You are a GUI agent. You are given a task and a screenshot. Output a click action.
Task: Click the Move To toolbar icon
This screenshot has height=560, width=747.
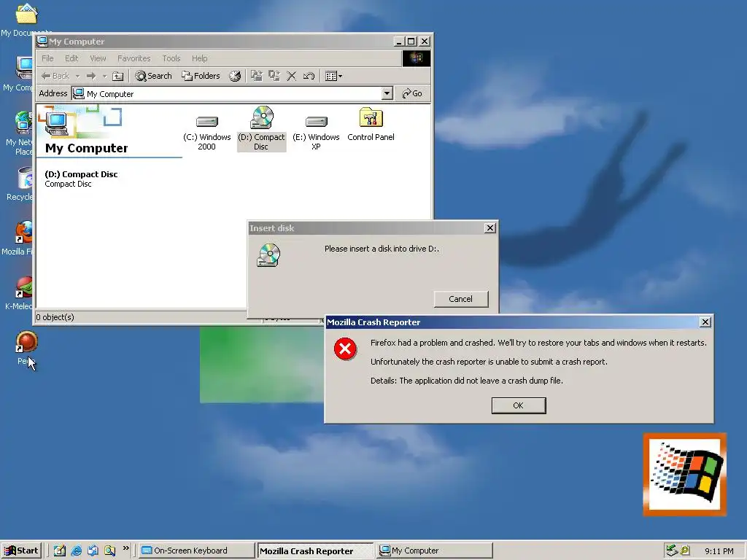point(256,76)
